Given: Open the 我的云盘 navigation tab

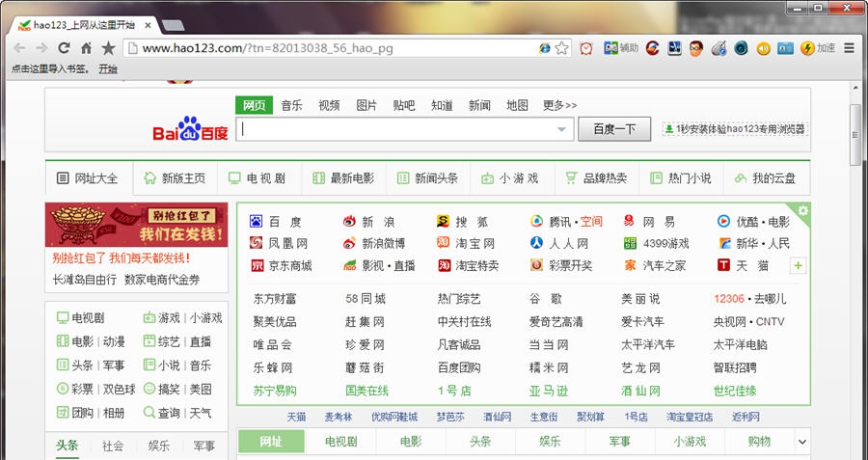Looking at the screenshot, I should click(766, 178).
